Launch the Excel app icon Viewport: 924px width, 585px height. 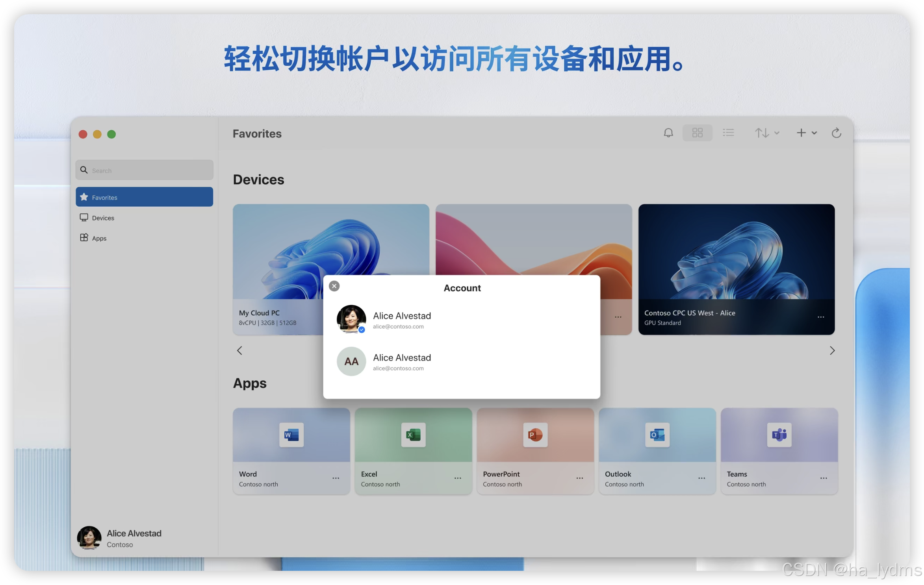(413, 435)
